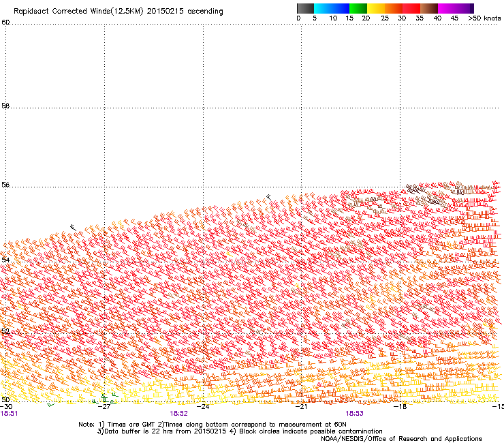The image size is (504, 443).
Task: Choose the red 30-35 knots color segment
Action: coord(411,8)
